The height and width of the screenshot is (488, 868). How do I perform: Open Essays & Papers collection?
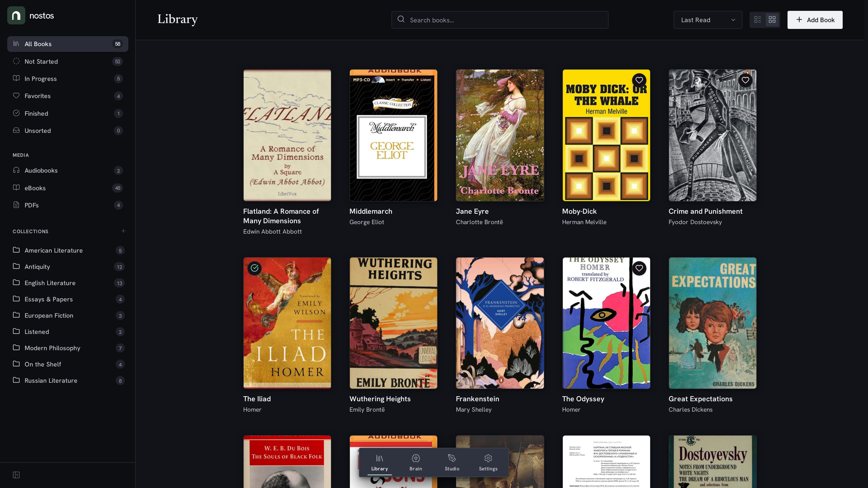click(68, 299)
